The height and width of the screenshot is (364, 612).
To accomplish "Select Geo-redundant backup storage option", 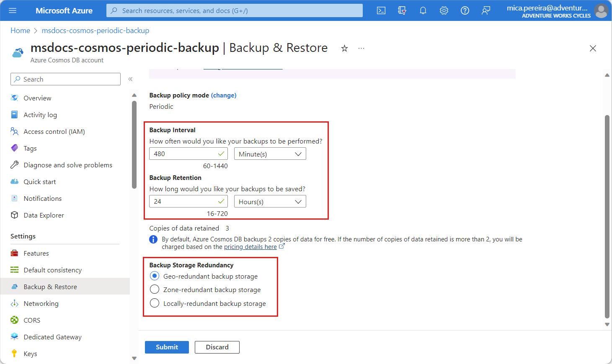I will click(x=155, y=276).
